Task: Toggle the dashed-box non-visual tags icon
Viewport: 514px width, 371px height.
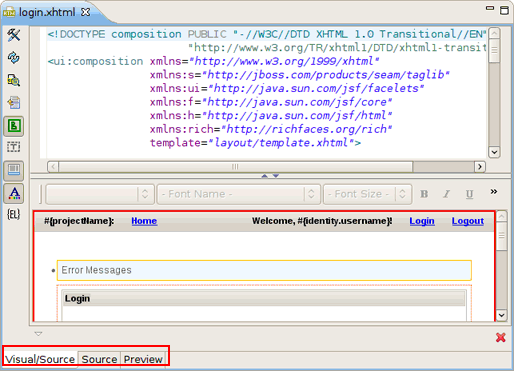Action: point(14,147)
